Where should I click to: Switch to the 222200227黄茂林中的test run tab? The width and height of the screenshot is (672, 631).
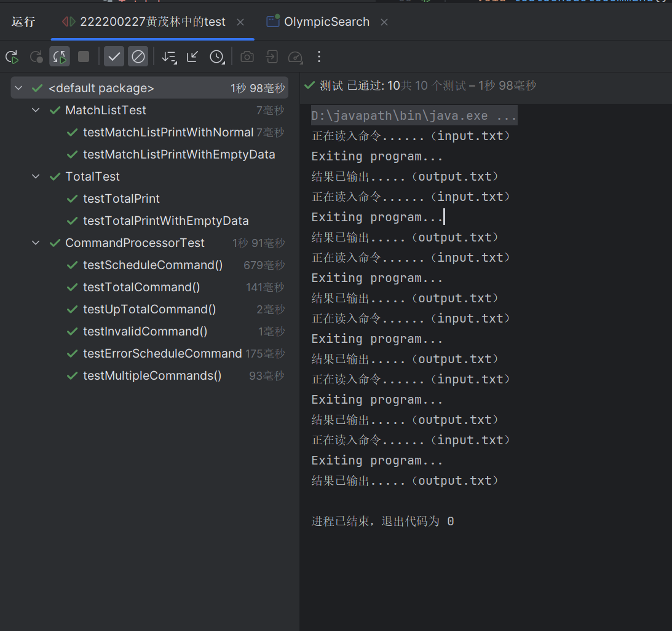(152, 22)
